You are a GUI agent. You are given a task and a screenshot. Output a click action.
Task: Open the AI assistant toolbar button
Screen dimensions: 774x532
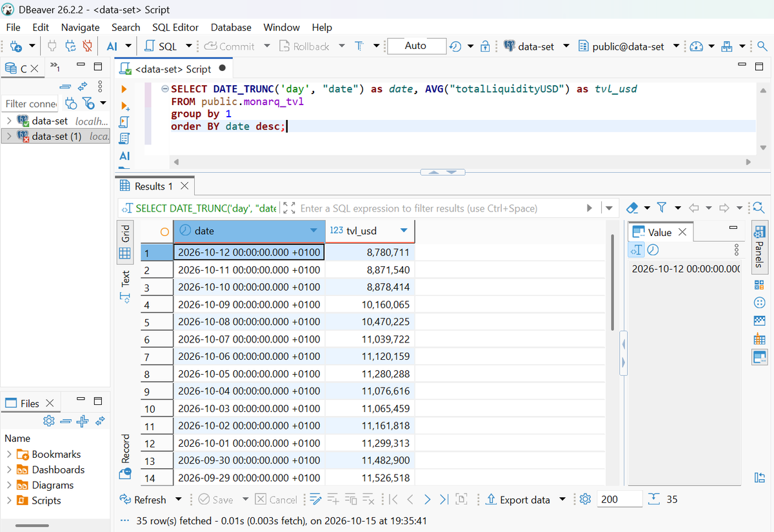[112, 46]
